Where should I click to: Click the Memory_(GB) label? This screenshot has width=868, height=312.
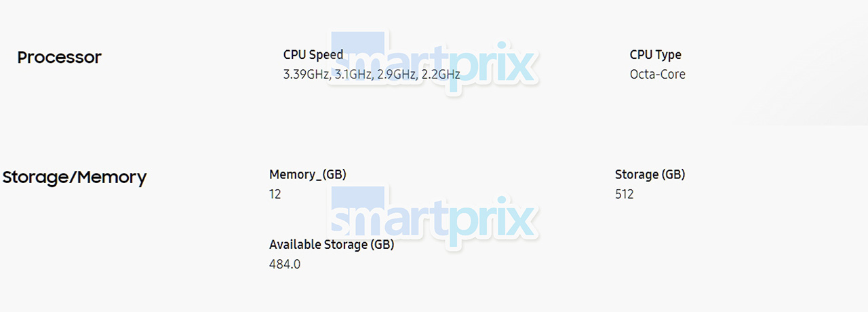click(x=308, y=175)
